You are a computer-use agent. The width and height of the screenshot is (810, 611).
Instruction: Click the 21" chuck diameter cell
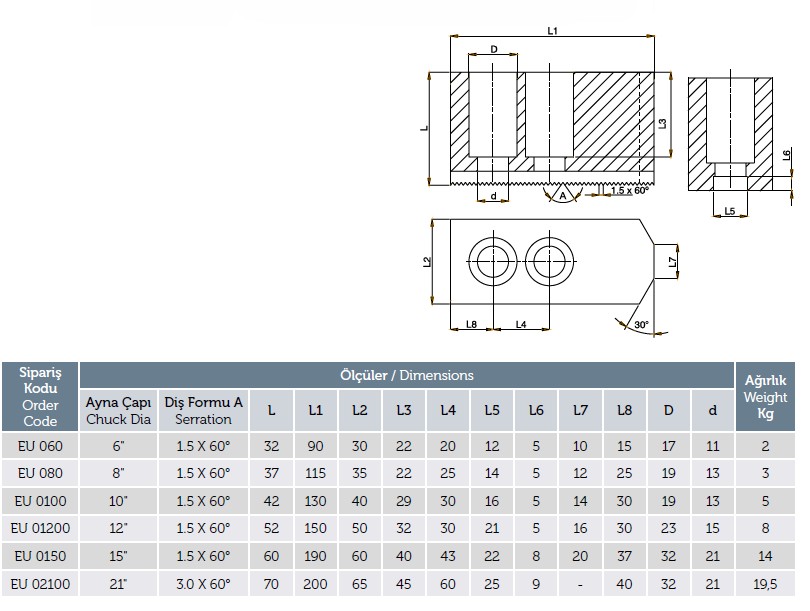pos(118,583)
